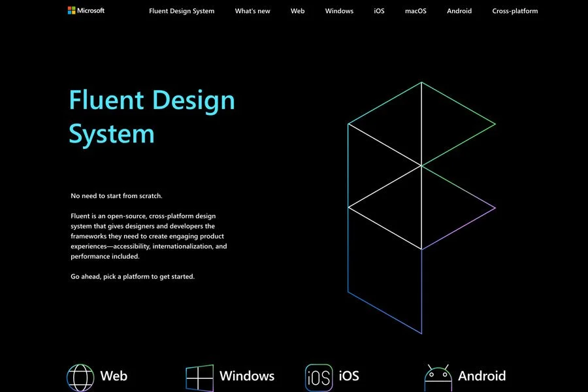
Task: Click the "Fluent Design System" navigation link
Action: pos(182,11)
